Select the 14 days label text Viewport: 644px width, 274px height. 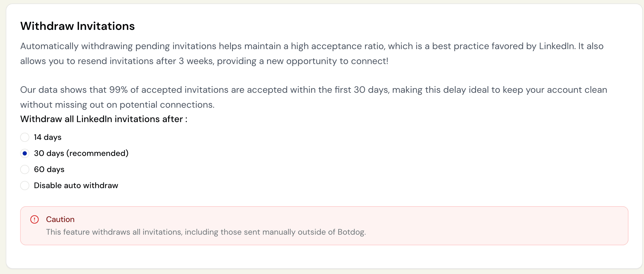click(x=47, y=137)
